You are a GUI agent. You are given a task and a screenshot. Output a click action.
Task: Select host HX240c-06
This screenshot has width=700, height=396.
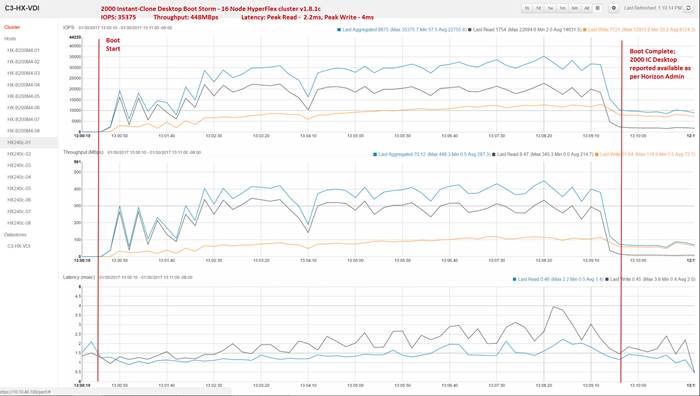[x=19, y=200]
